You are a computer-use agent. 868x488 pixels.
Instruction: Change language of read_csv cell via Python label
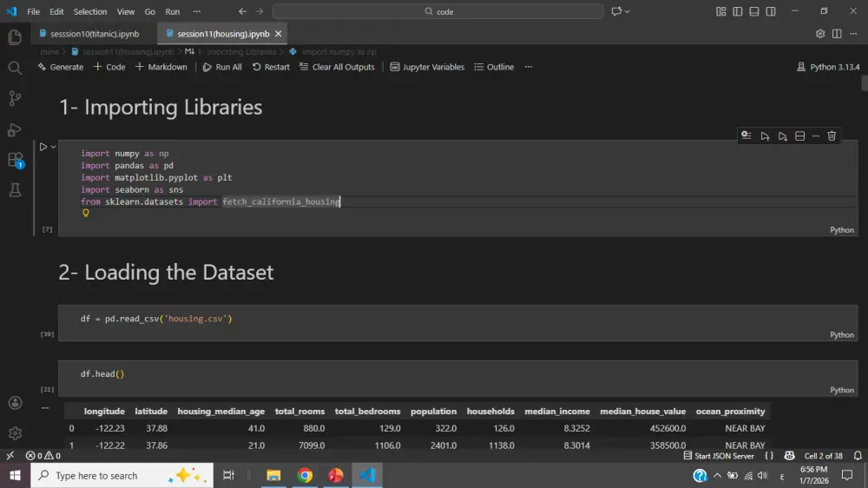(x=841, y=334)
